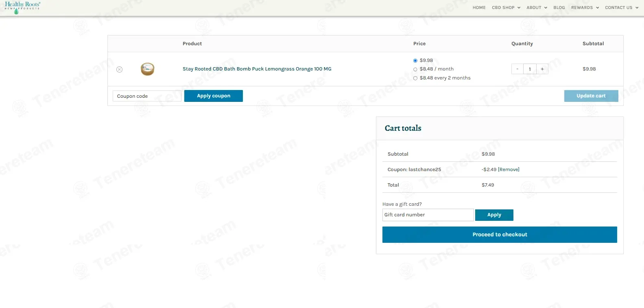Click the Cart totals heading

coord(403,128)
